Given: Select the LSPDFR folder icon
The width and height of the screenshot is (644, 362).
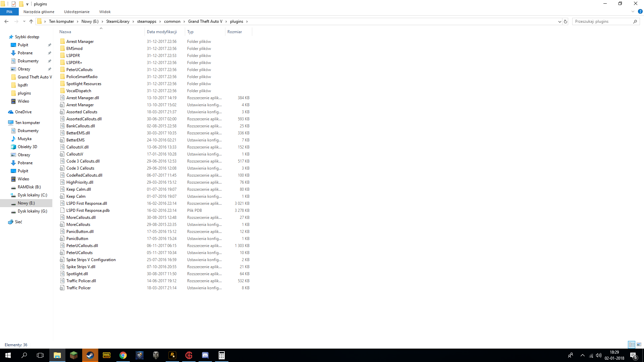Looking at the screenshot, I should 62,56.
